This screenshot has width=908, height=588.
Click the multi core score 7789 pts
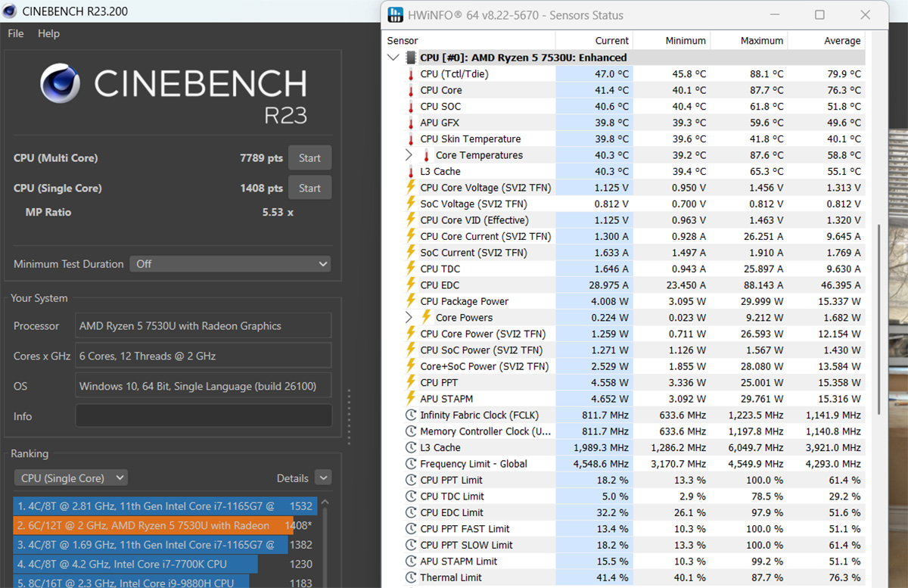point(261,158)
